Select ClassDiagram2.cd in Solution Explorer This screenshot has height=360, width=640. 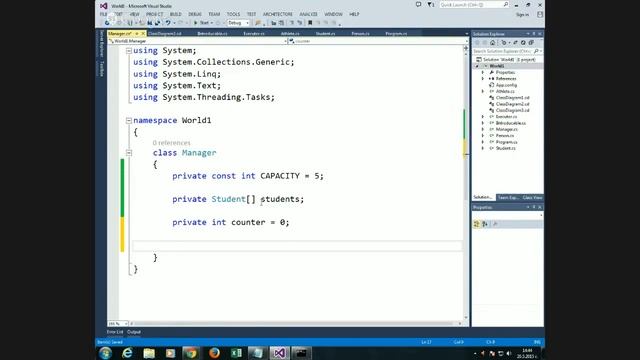pos(512,104)
